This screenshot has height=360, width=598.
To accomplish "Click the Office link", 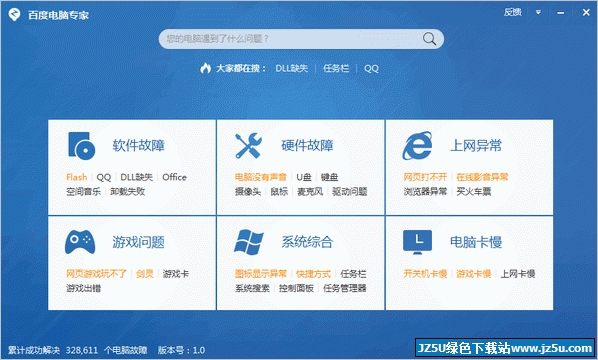I will (174, 177).
